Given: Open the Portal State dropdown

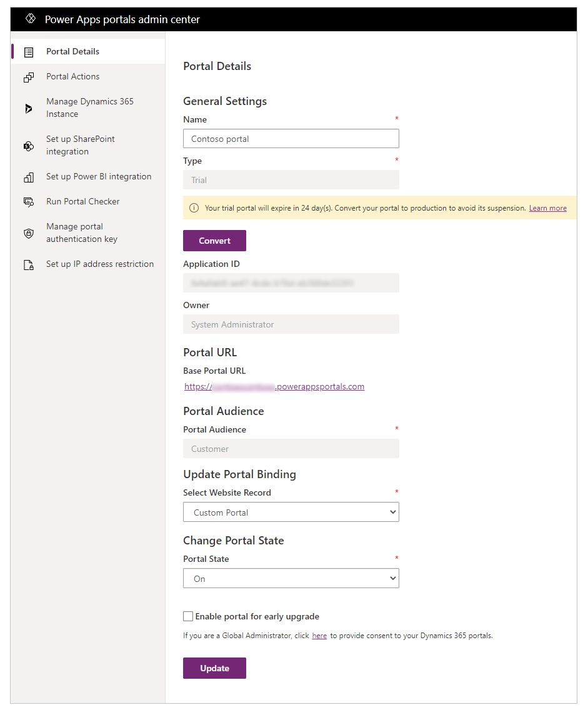Looking at the screenshot, I should point(291,579).
